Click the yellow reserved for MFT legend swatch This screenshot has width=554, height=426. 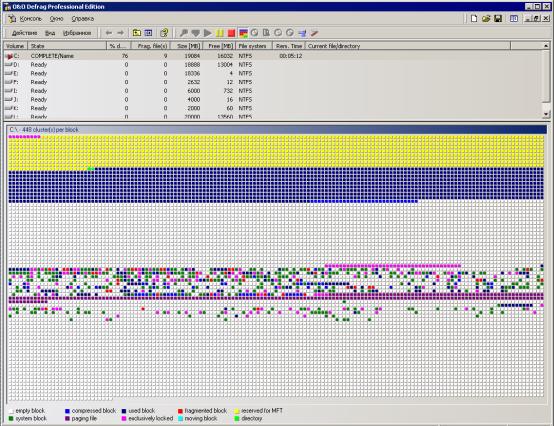coord(237,411)
